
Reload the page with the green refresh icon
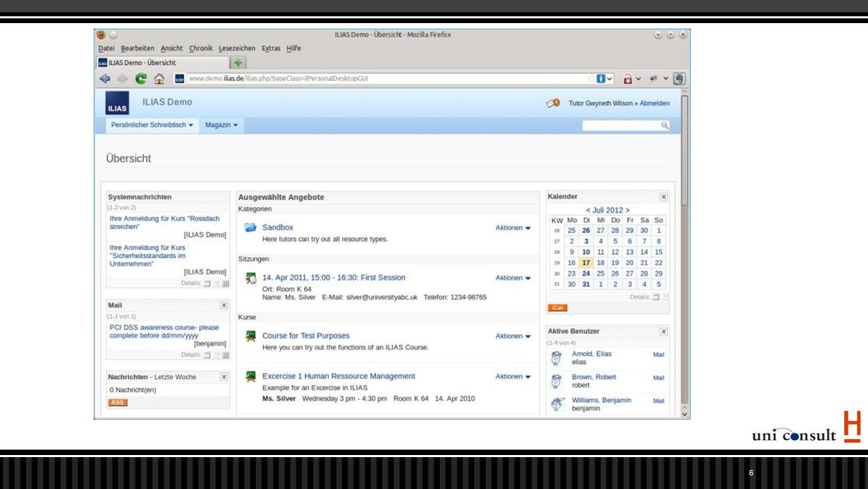(x=141, y=79)
